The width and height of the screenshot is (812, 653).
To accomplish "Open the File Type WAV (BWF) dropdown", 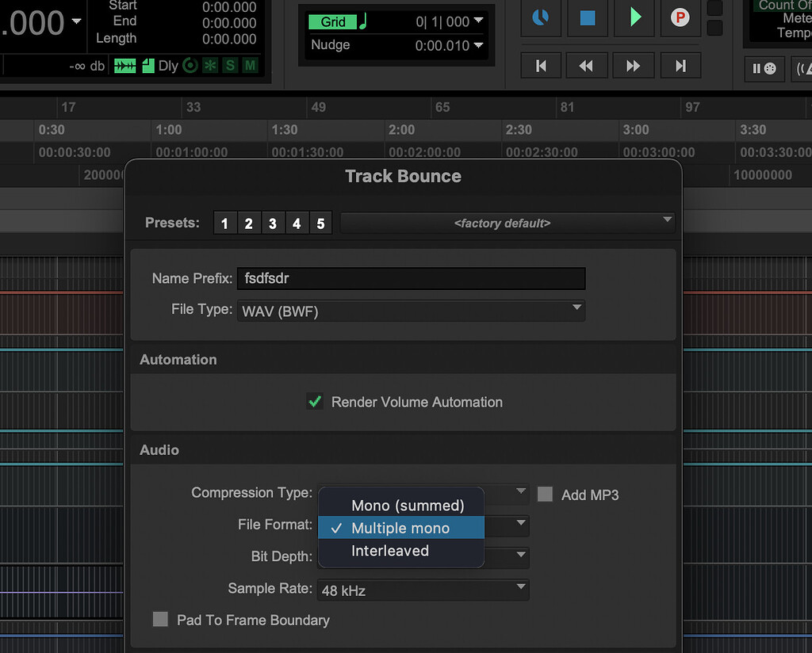I will coord(411,311).
